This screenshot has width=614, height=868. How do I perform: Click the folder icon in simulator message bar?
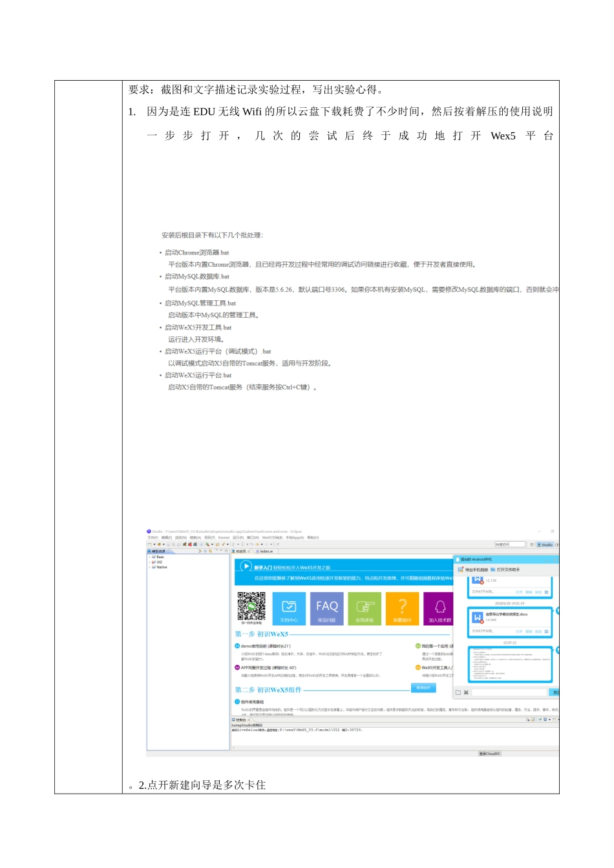[458, 693]
